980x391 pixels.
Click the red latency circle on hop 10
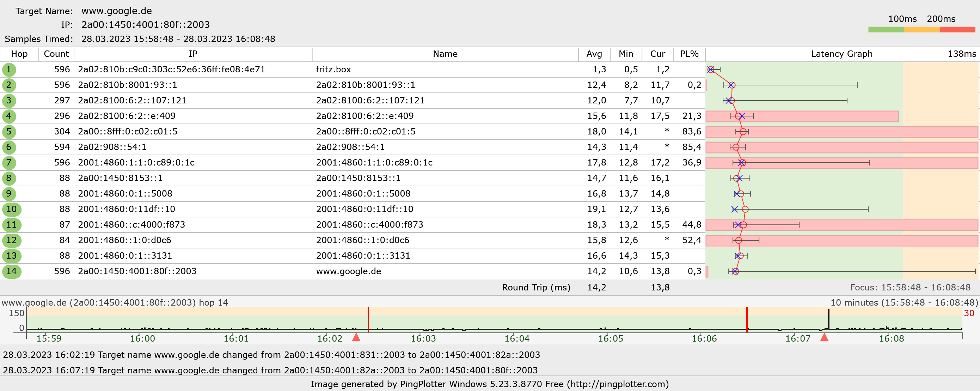tap(745, 209)
